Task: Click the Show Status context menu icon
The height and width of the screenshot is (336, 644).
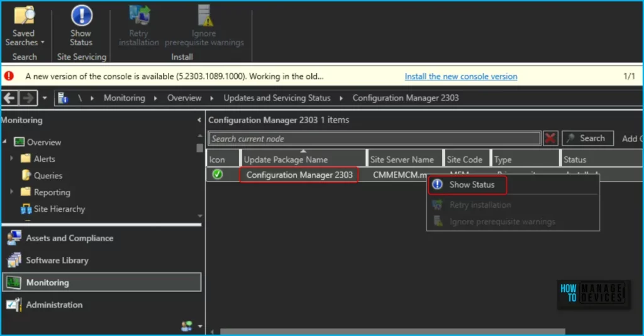Action: click(x=438, y=185)
